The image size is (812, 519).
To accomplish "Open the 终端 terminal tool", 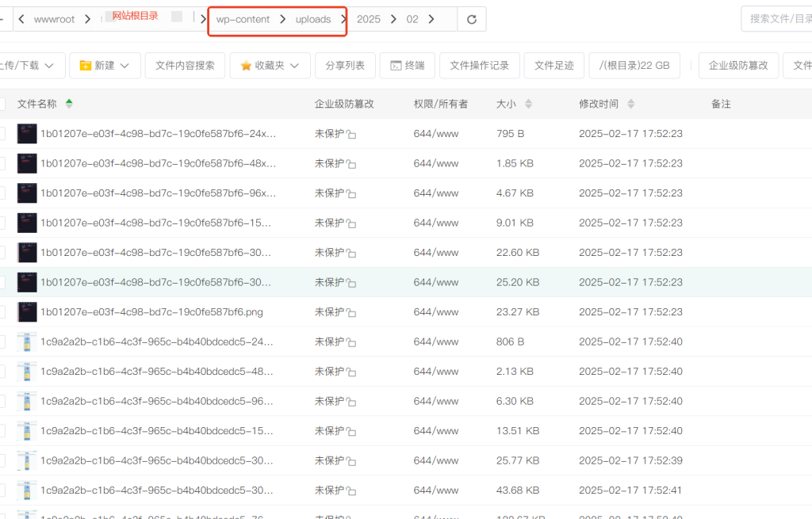I will (x=407, y=66).
